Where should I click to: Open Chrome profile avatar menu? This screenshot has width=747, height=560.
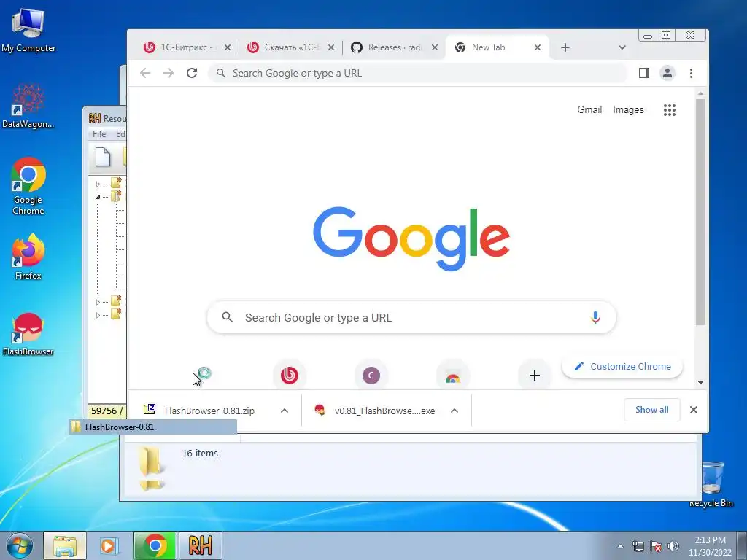(x=667, y=73)
